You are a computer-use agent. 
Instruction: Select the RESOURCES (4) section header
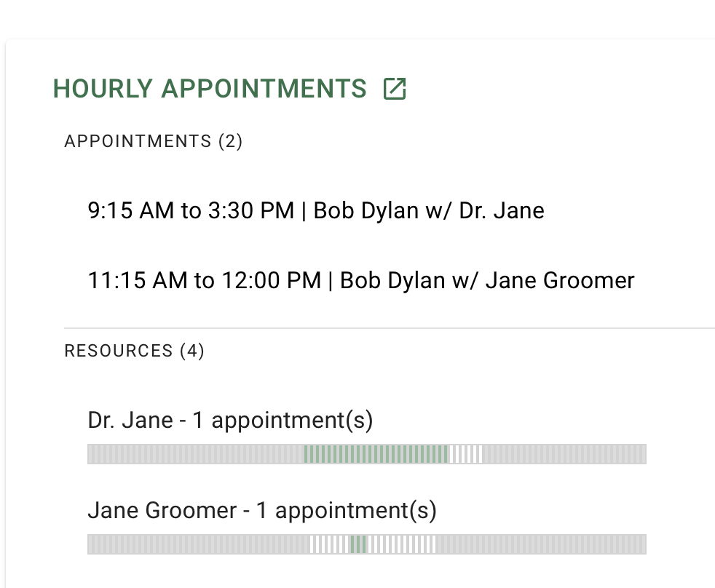point(134,351)
